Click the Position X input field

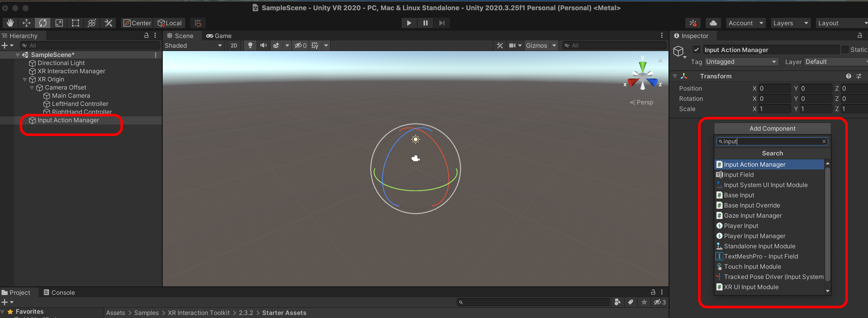pos(774,88)
